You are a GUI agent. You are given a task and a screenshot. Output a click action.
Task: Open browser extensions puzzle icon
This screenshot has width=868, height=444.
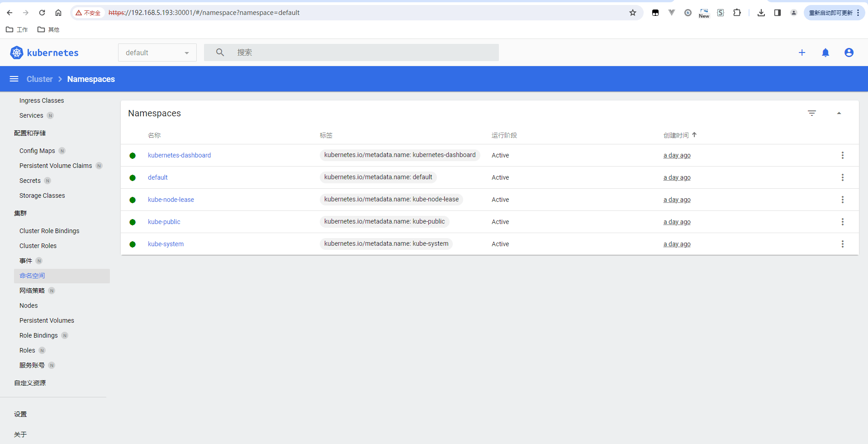(x=737, y=13)
